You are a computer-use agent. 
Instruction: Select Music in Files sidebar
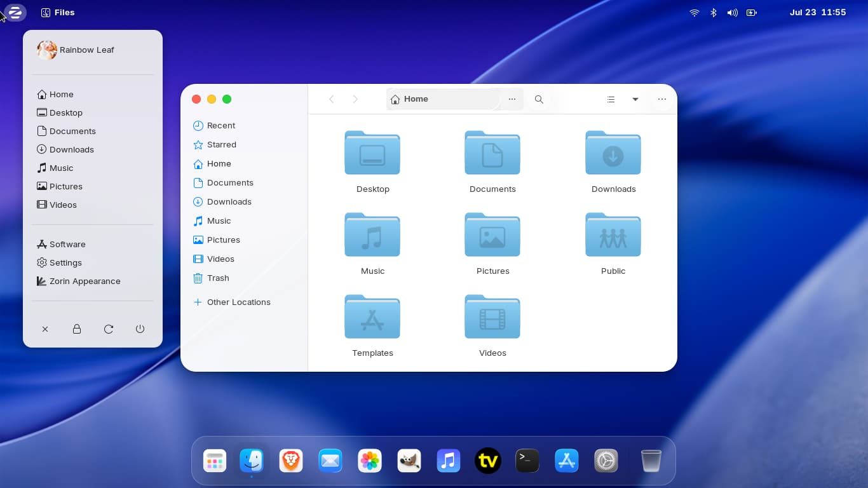click(x=244, y=220)
